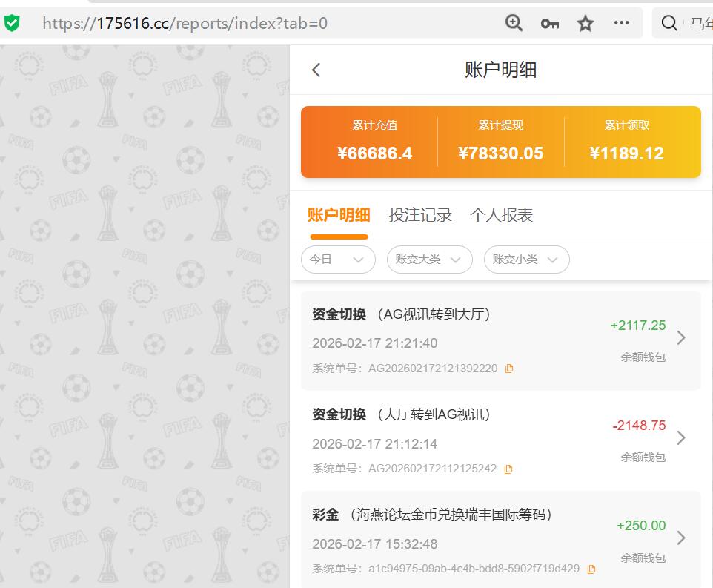Open the browser three-dot menu
Screen dimensions: 713x588
pyautogui.click(x=621, y=23)
